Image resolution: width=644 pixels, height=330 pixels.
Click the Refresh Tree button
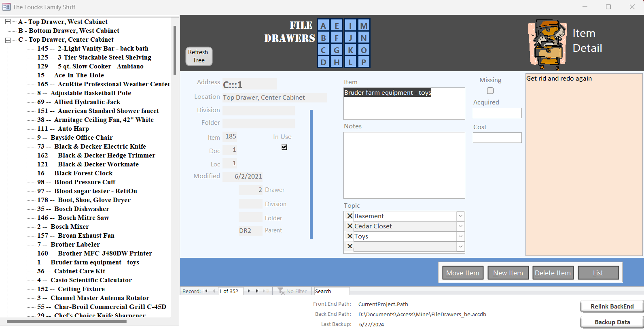point(199,56)
